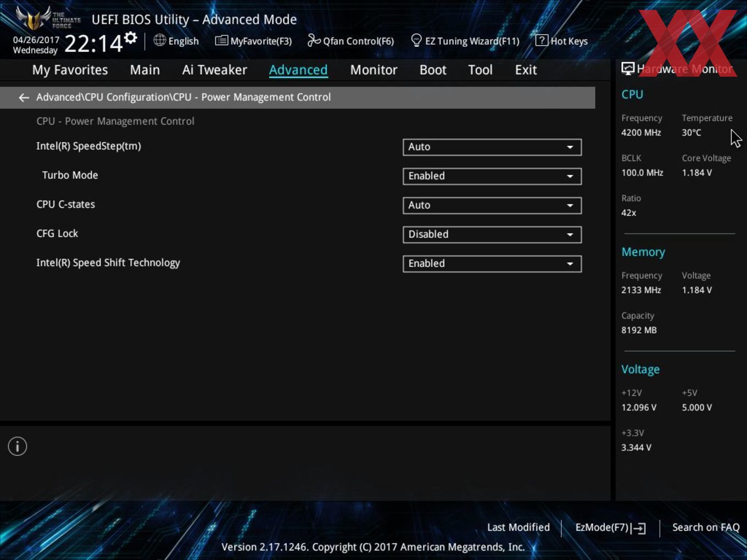Switch to the Main tab
747x560 pixels.
[145, 70]
